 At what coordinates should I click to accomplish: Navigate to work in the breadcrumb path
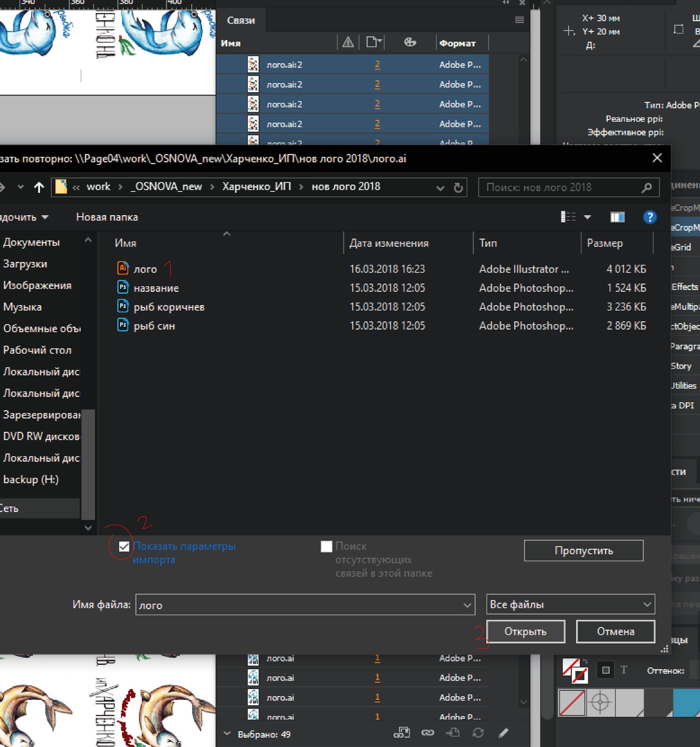98,187
